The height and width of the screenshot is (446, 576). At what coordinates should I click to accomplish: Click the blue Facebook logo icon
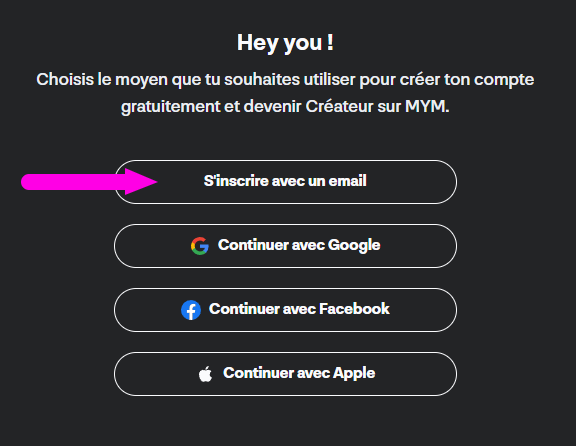click(x=191, y=310)
